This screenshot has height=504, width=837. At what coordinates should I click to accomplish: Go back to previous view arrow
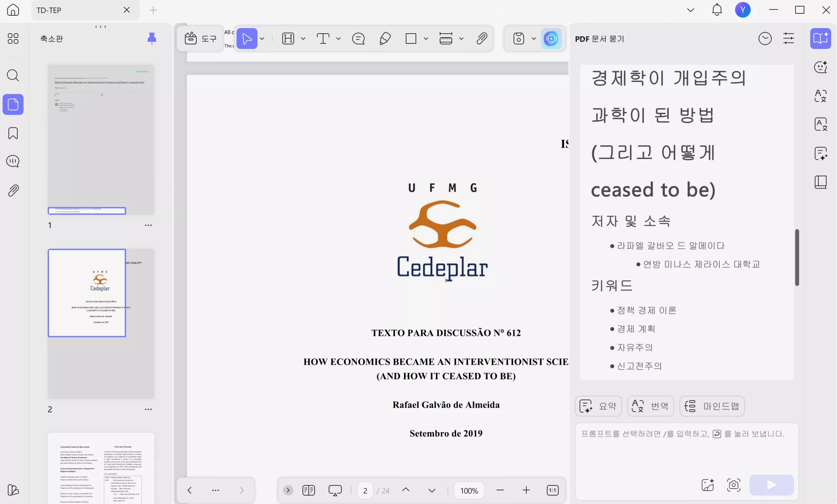tap(190, 490)
